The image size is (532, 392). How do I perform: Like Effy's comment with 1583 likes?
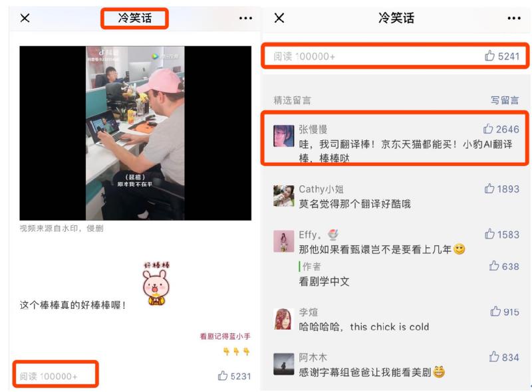pyautogui.click(x=502, y=235)
